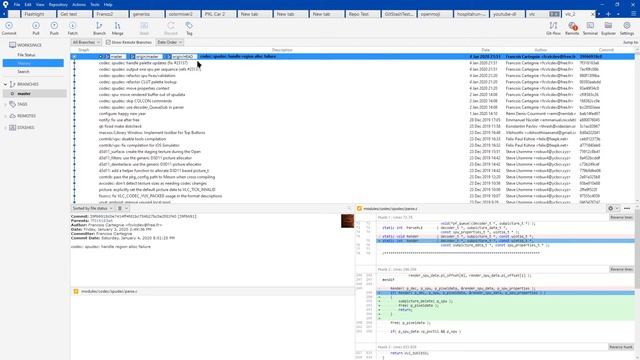640x360 pixels.
Task: Click Reverse hunk for Hunk 3
Action: coord(621,347)
